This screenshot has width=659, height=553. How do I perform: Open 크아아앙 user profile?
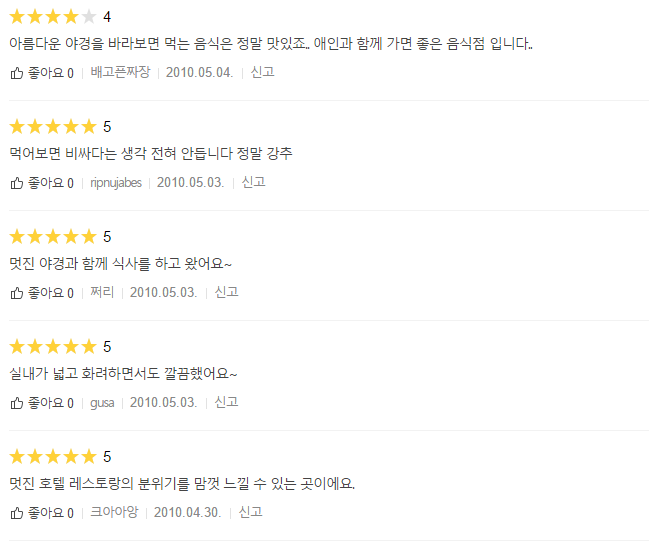click(x=114, y=512)
